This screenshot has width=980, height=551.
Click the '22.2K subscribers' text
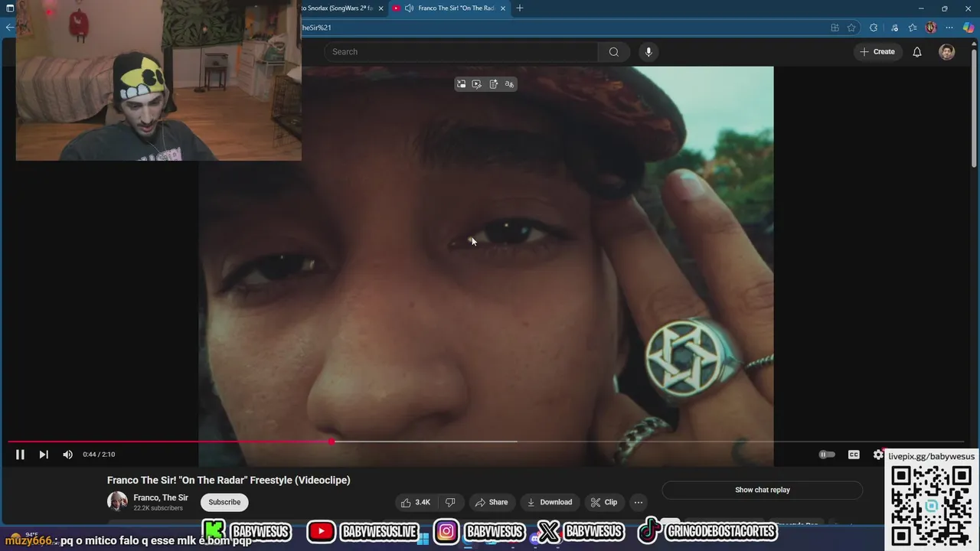point(158,508)
